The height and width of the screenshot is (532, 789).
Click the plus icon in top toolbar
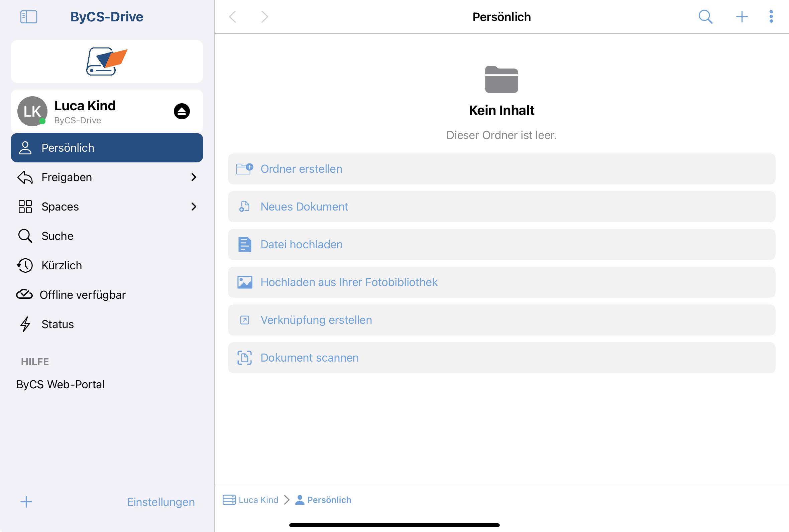pos(742,17)
